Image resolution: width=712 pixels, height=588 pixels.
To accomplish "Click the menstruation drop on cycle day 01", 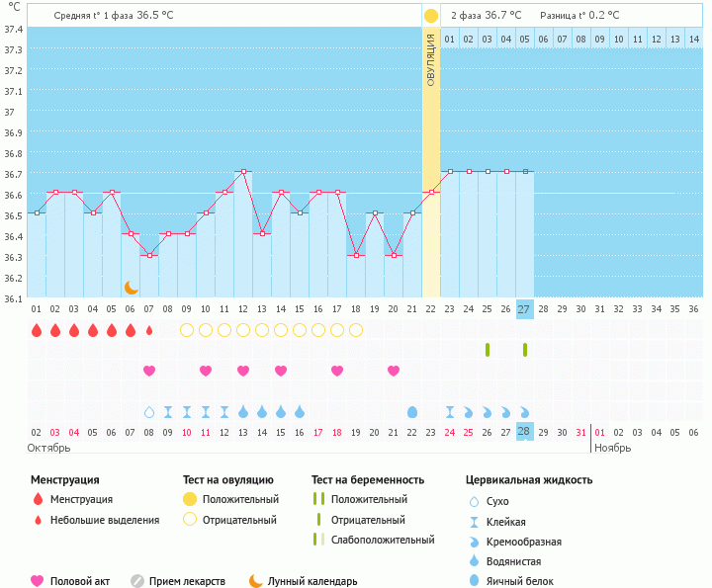I will tap(37, 330).
